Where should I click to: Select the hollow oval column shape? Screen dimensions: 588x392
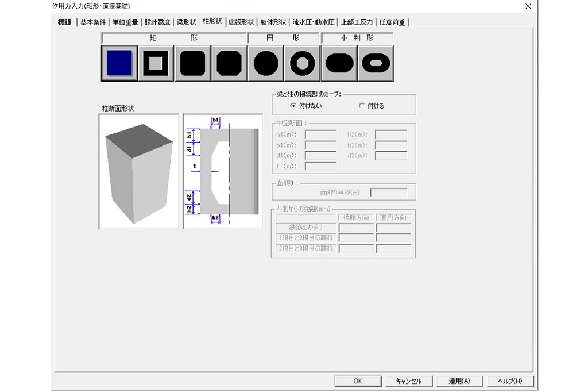tap(376, 63)
